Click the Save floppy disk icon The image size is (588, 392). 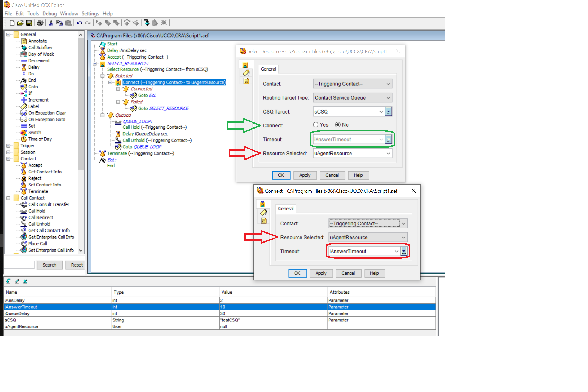pos(29,23)
